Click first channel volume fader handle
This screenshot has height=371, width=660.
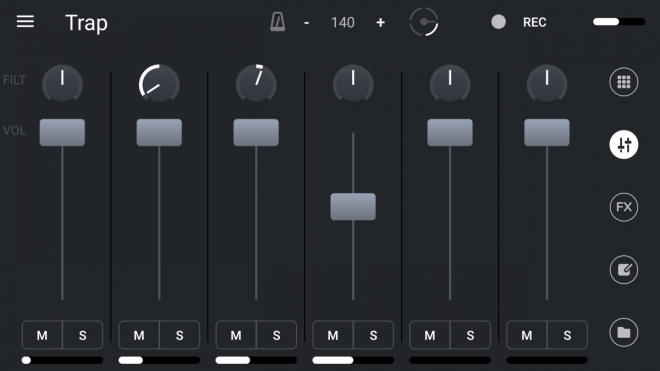pyautogui.click(x=62, y=132)
